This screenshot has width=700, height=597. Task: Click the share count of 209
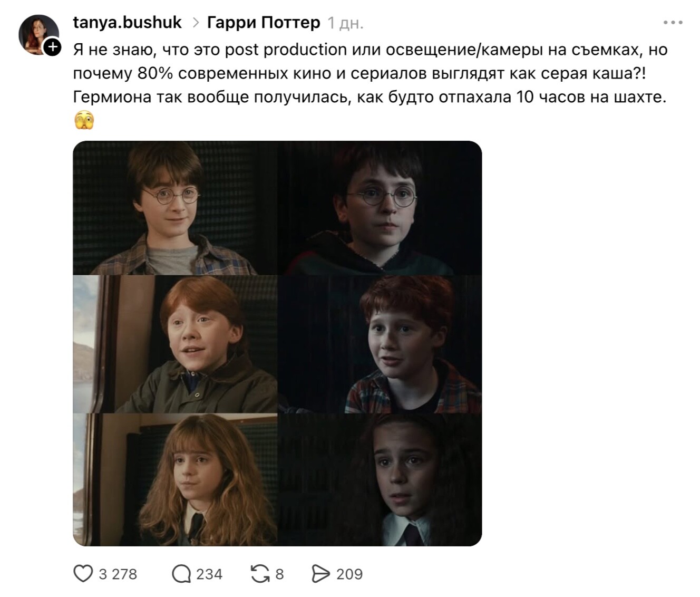pyautogui.click(x=349, y=574)
